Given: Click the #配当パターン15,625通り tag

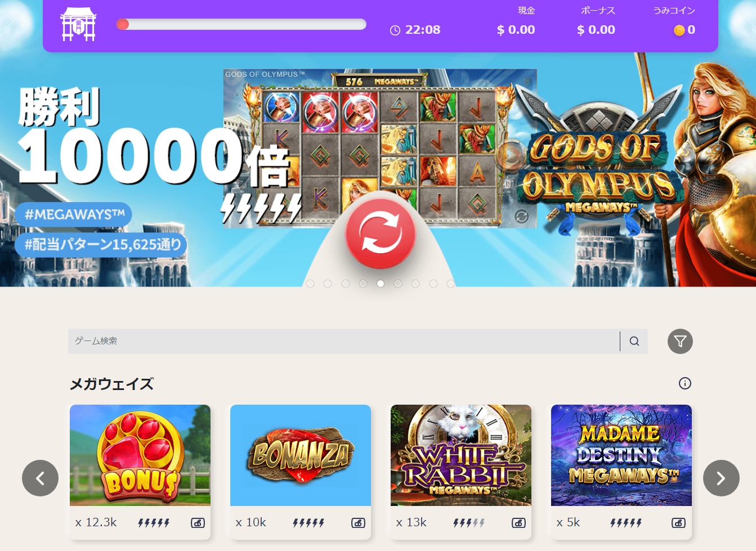Looking at the screenshot, I should [x=101, y=245].
